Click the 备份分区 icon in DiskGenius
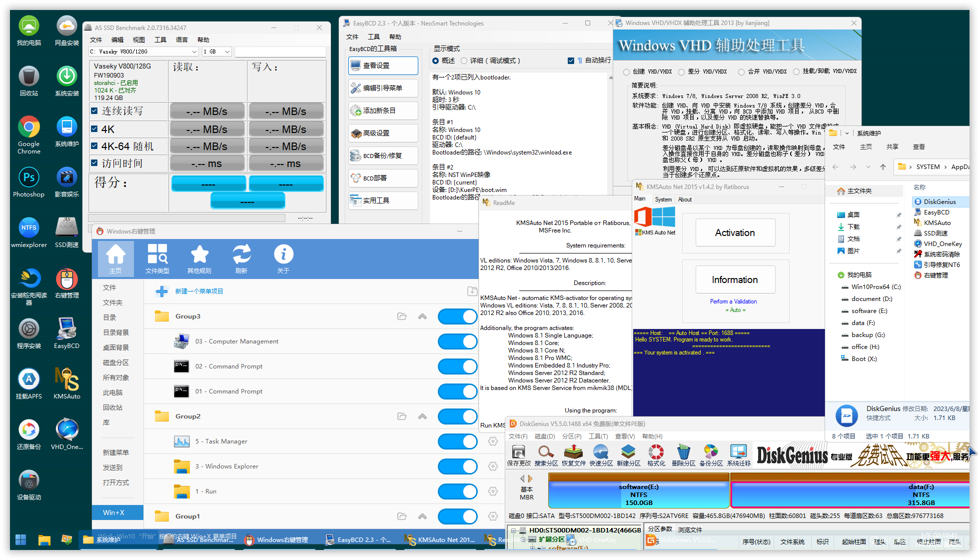 (711, 455)
